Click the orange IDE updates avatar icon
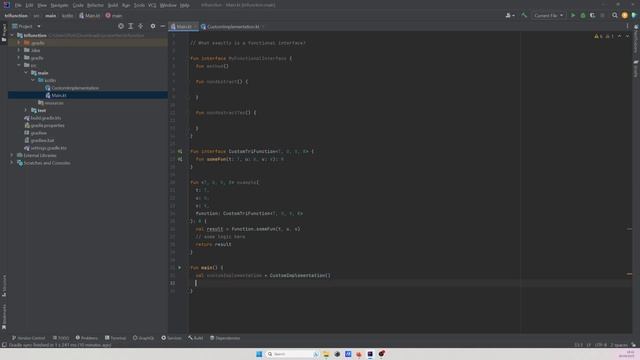The image size is (640, 360). click(x=624, y=16)
